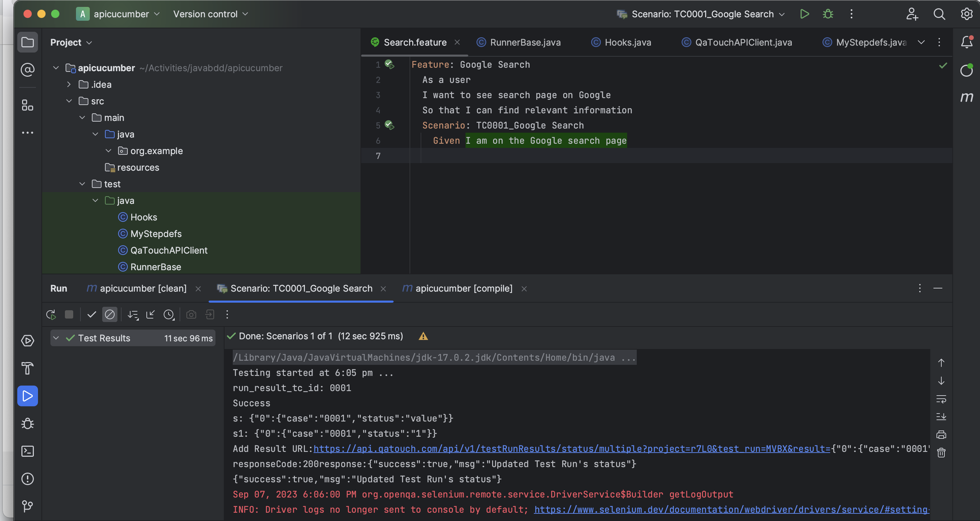Viewport: 980px width, 521px height.
Task: Open the Terminal tool window
Action: [x=27, y=451]
